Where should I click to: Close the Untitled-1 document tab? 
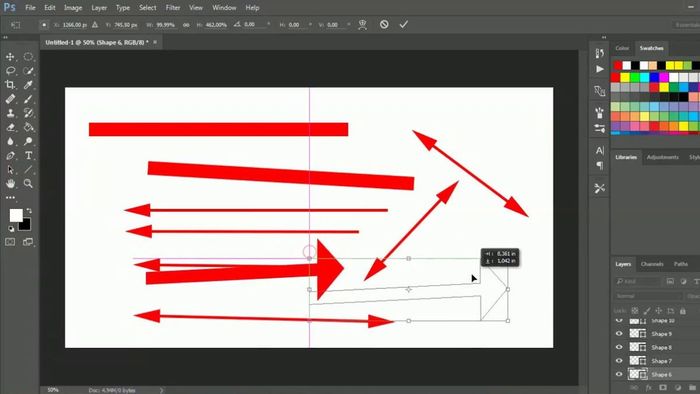point(155,42)
